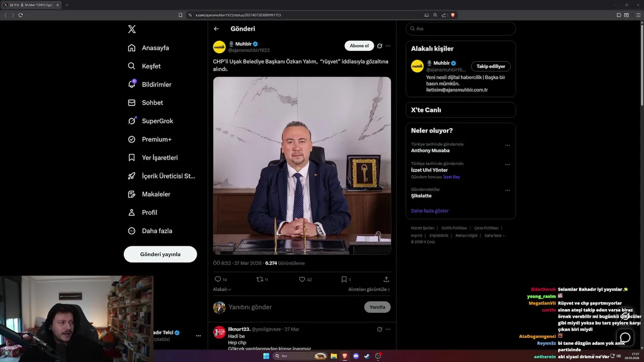Viewport: 644px width, 362px height.
Task: Click the Gönderi yayınla button
Action: (x=160, y=254)
